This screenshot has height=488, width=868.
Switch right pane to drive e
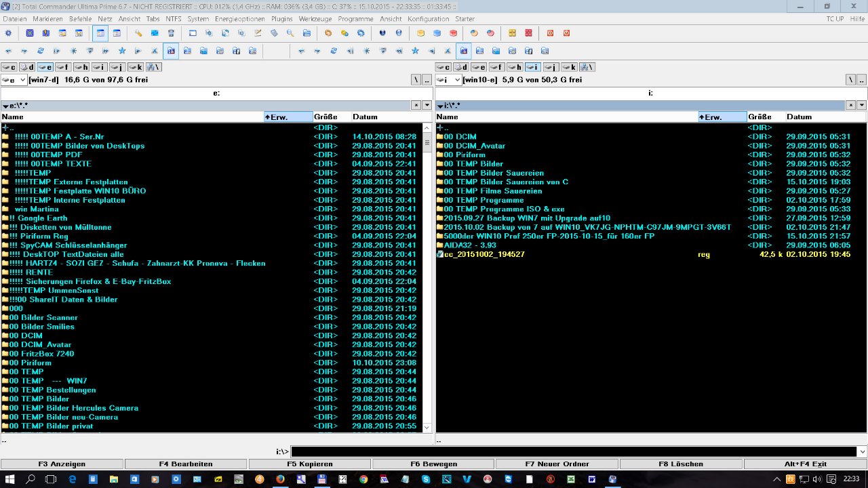479,67
